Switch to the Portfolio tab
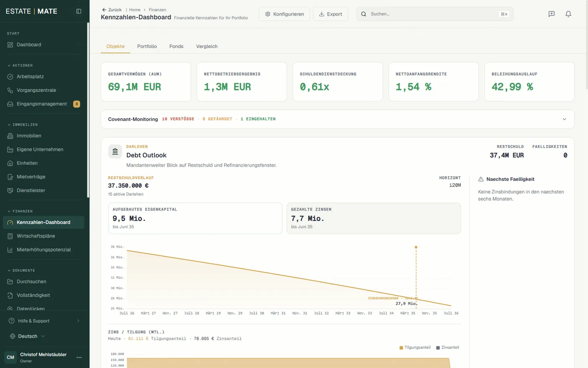 147,46
